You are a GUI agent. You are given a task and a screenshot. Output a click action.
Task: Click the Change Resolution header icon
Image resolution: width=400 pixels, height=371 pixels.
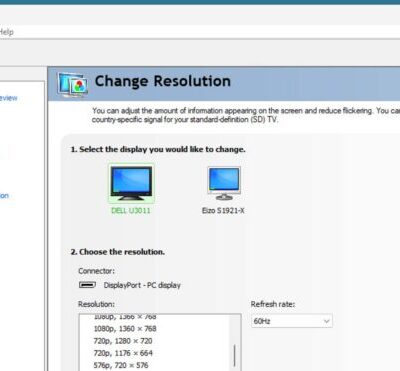click(73, 85)
